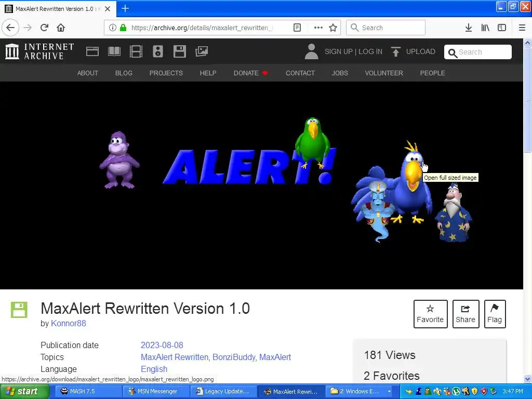532x399 pixels.
Task: Show site information for archive.org
Action: point(113,28)
